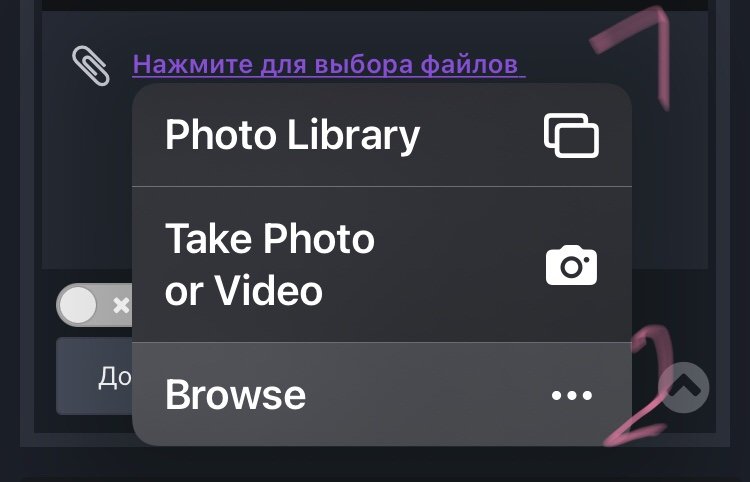The width and height of the screenshot is (750, 482).
Task: Choose Photo Library from the popup menu
Action: 382,135
